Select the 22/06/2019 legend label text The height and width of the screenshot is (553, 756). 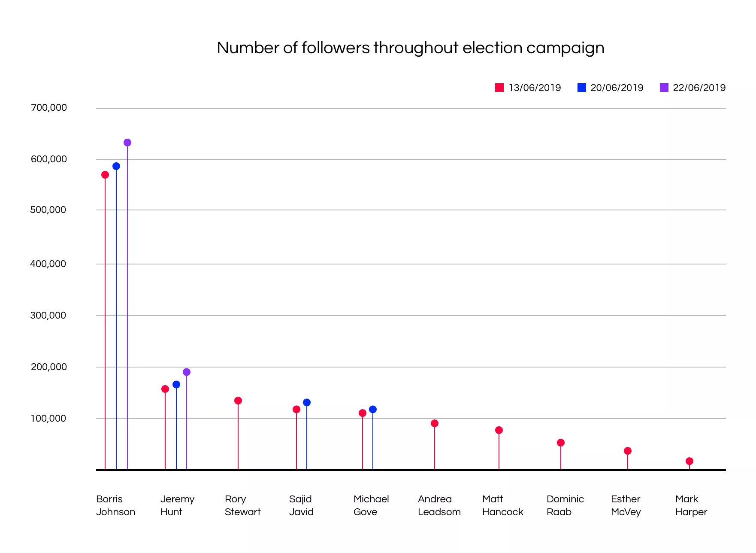(699, 88)
